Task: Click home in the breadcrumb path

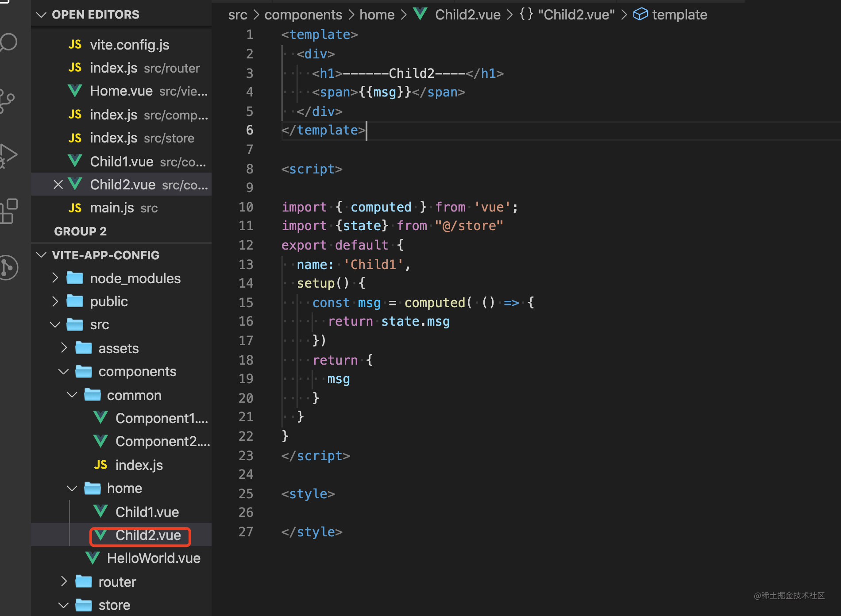Action: [377, 15]
